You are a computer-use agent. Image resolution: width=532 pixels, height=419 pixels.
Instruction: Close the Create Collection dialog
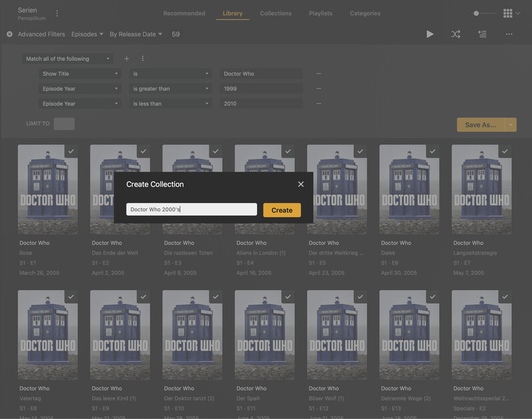[300, 184]
